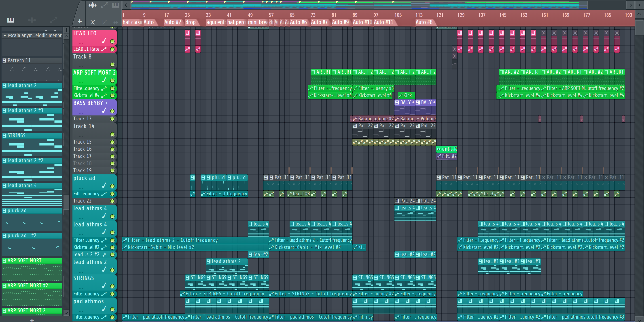644x322 pixels.
Task: Jump to the mini brea timeline marker
Action: coord(258,22)
